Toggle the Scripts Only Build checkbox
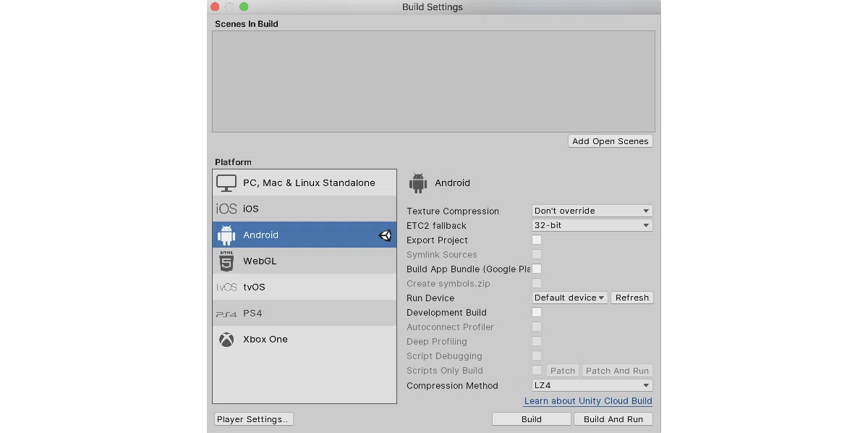 pyautogui.click(x=537, y=370)
